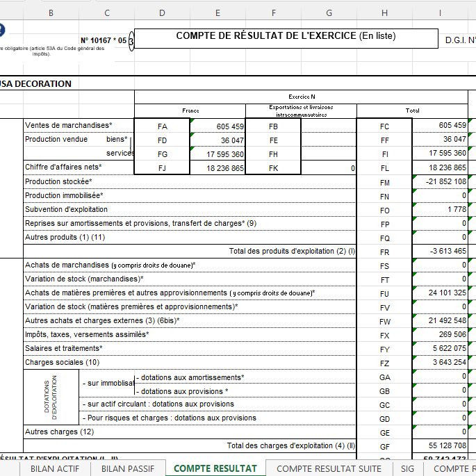Click the Exportations et livraisons intracommunautaires header

click(301, 110)
